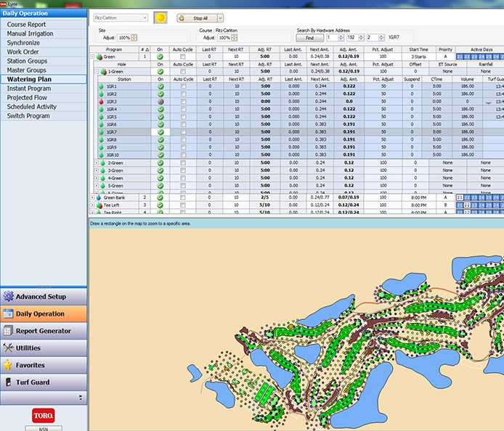
Task: Open the Advanced Setup section
Action: tap(44, 297)
